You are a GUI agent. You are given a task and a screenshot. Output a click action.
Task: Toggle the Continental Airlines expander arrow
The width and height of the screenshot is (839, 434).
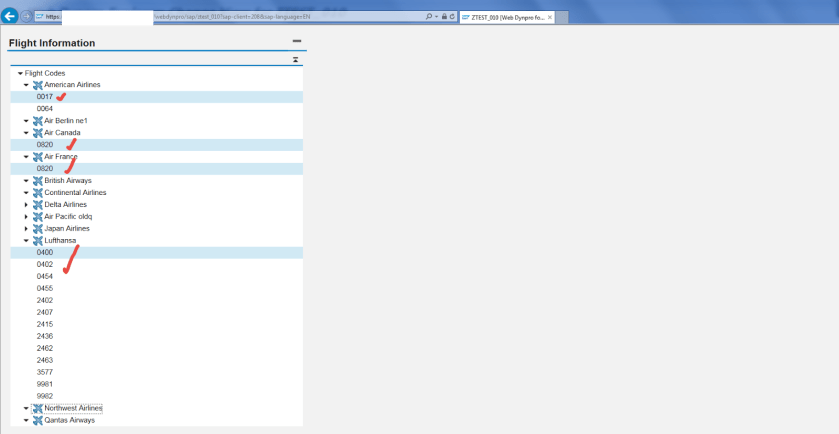click(x=26, y=193)
